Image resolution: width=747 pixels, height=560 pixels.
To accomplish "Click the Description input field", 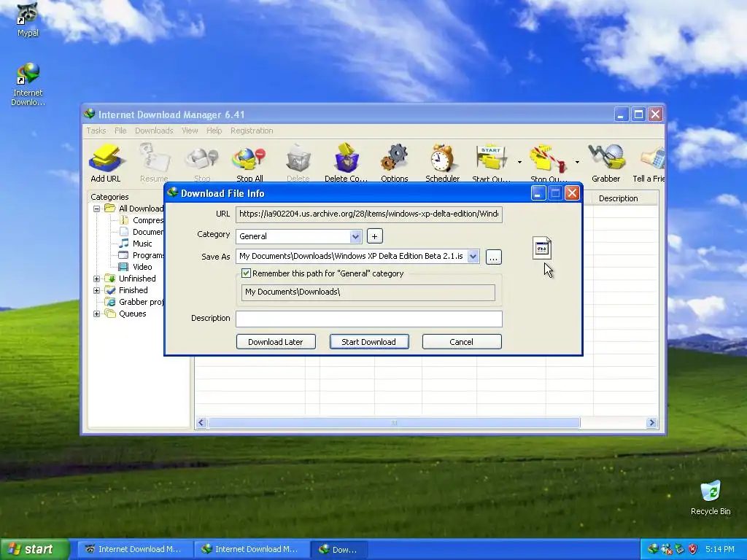I will click(x=368, y=319).
